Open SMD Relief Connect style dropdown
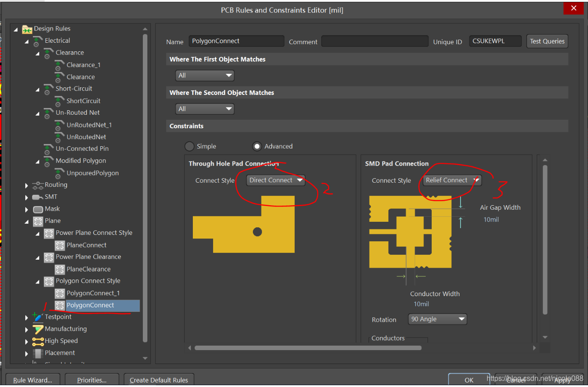 452,180
